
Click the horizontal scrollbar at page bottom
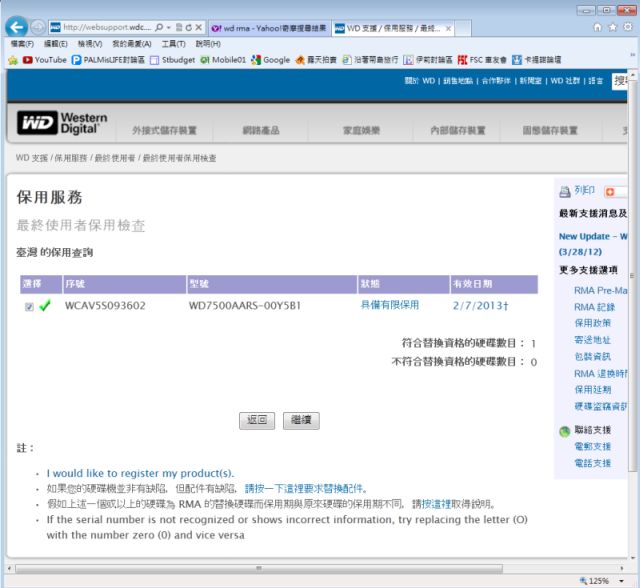[259, 568]
